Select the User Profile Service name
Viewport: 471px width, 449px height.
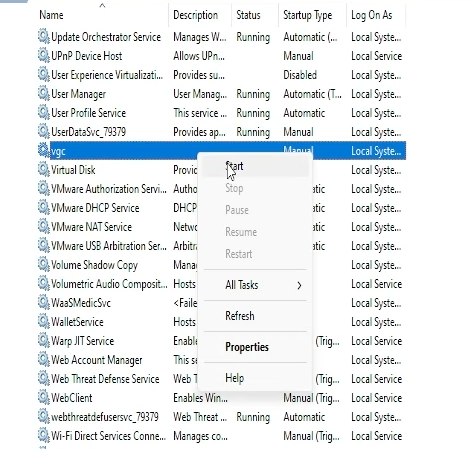point(88,113)
